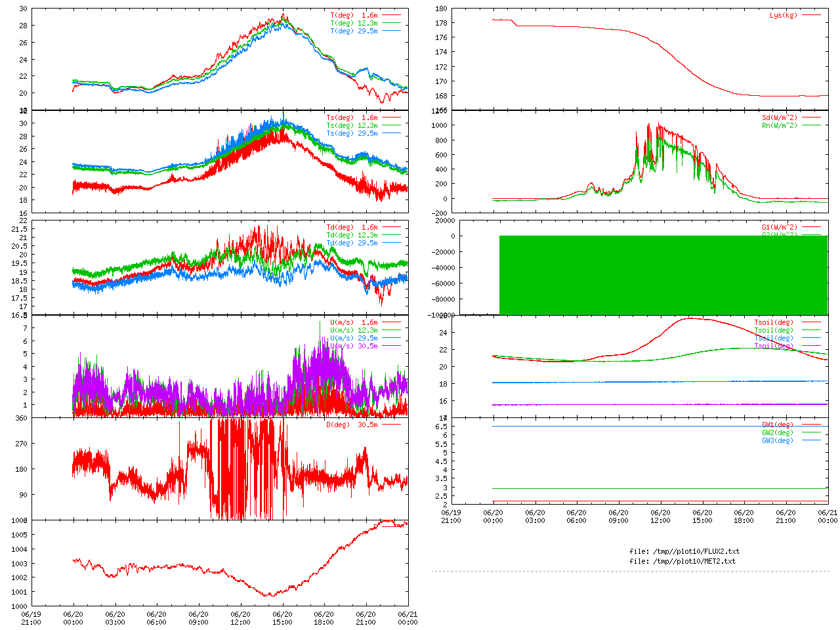Click '06/19 21:00' label under pressure plot
This screenshot has width=840, height=630.
[31, 618]
